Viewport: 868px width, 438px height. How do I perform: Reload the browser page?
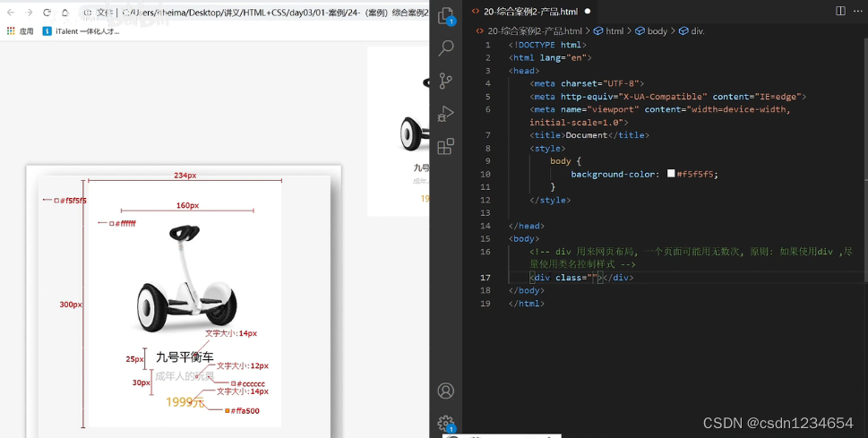click(47, 13)
